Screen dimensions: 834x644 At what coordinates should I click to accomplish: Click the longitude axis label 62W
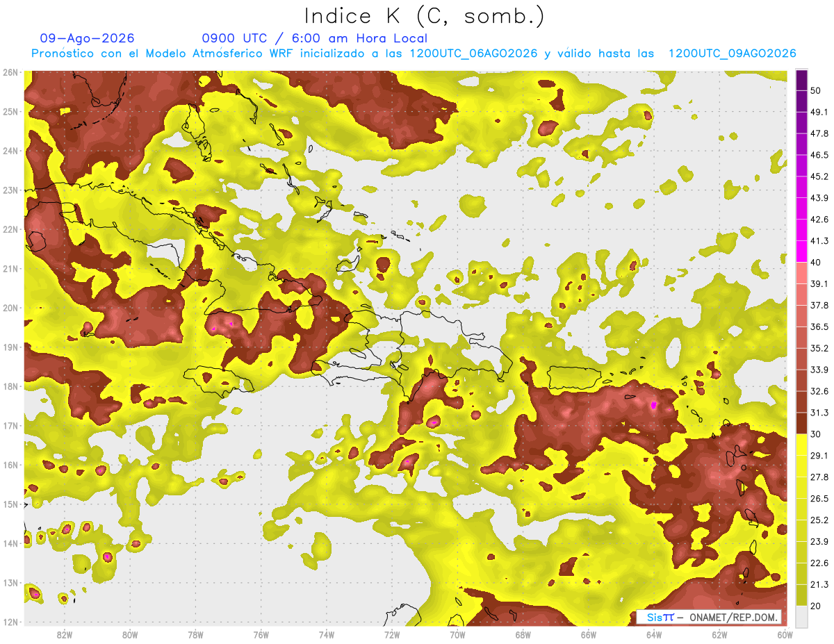[x=719, y=634]
